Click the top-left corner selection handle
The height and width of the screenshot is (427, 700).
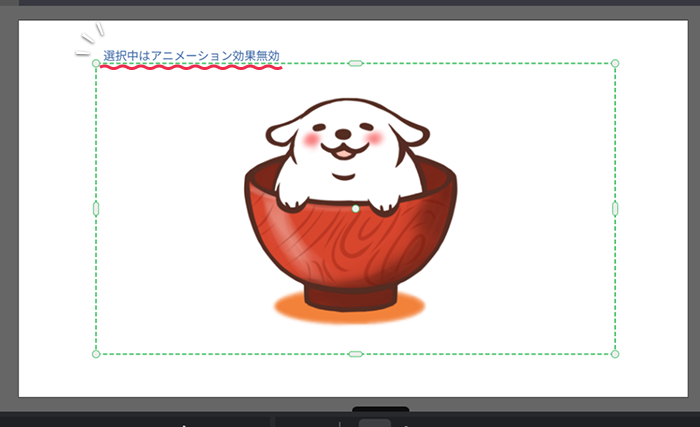[x=96, y=63]
